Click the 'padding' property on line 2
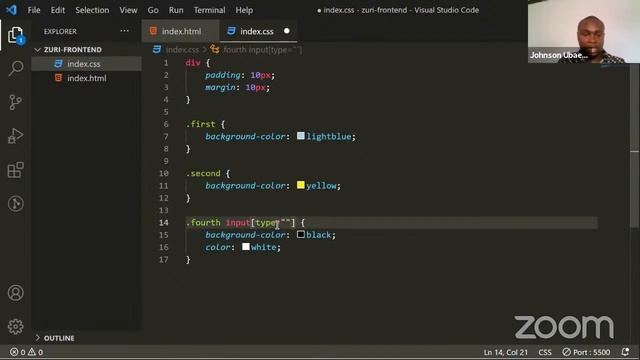The width and height of the screenshot is (640, 360). point(222,75)
